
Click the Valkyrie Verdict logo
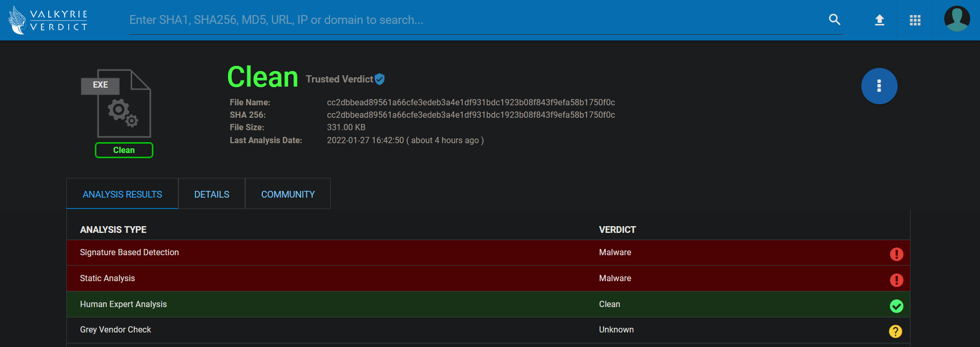point(48,20)
